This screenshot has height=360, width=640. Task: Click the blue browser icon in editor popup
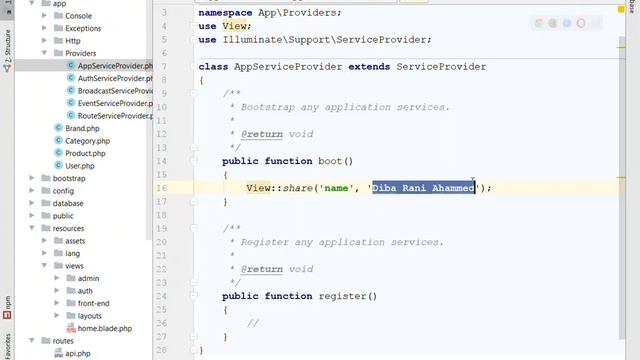point(567,24)
